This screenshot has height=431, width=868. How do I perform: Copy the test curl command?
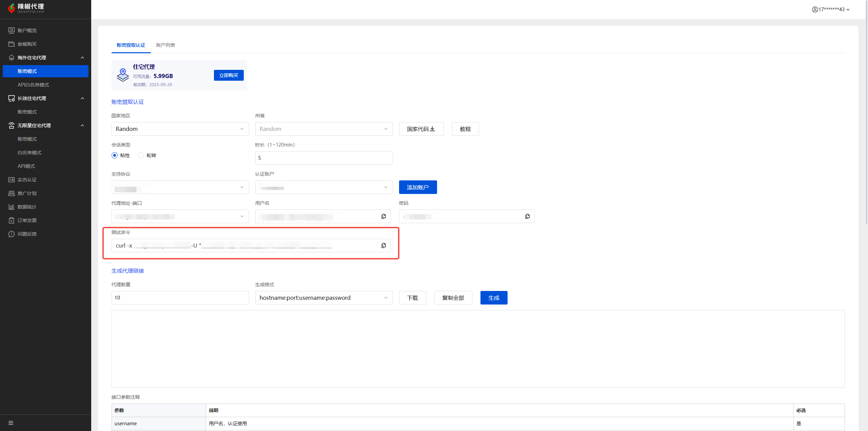pyautogui.click(x=383, y=246)
